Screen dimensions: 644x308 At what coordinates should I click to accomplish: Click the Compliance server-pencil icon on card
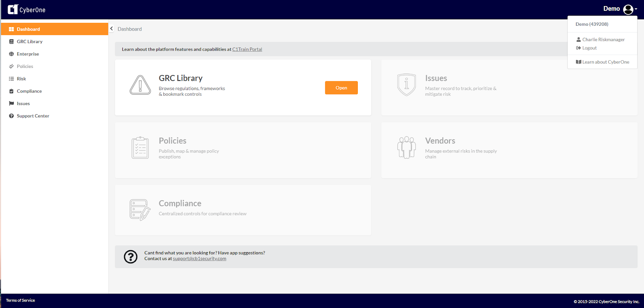140,210
